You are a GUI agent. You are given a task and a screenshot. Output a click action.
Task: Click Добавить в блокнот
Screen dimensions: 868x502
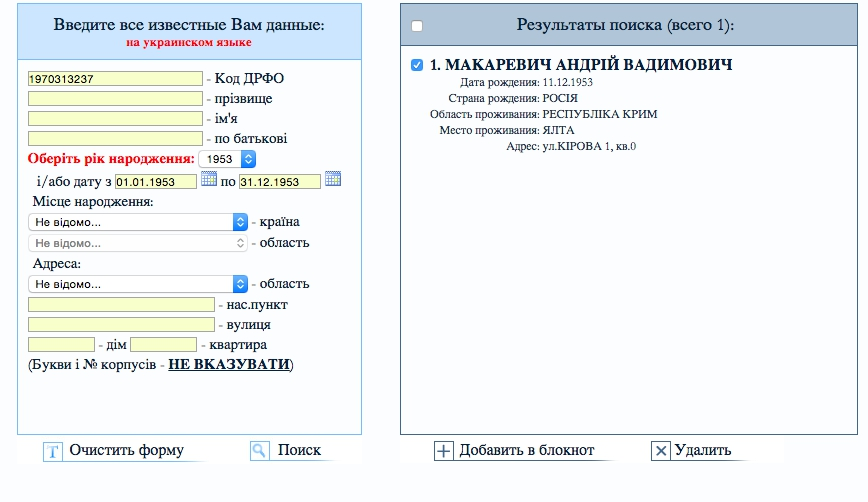click(x=526, y=450)
